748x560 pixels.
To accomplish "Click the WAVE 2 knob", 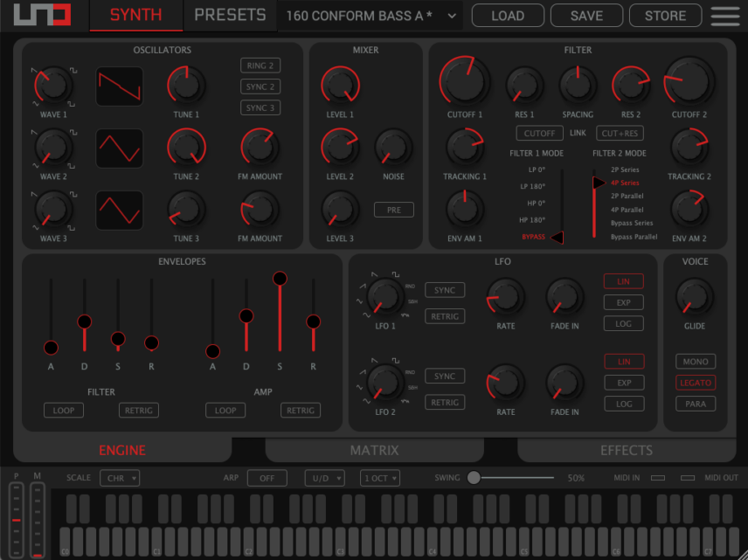I will 52,148.
